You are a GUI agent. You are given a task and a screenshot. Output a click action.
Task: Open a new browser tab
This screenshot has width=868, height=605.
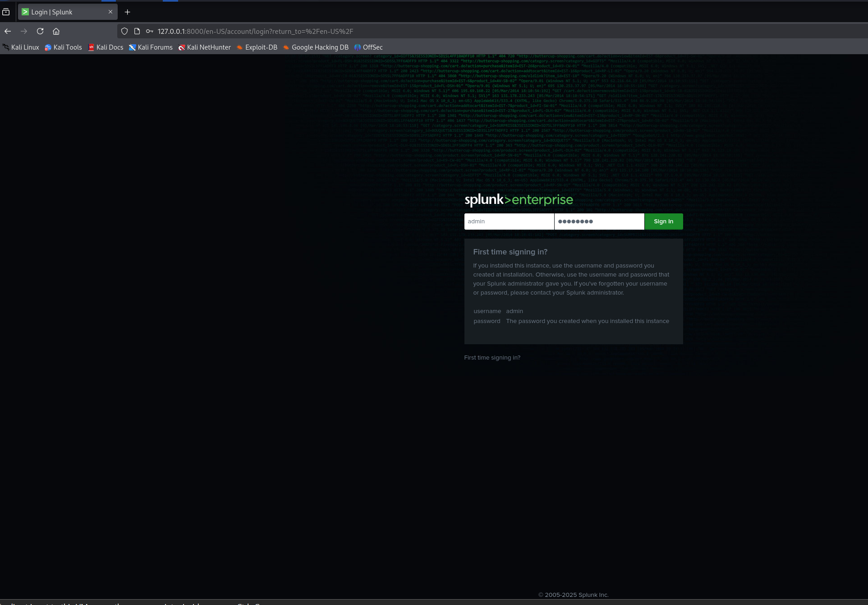pyautogui.click(x=127, y=12)
